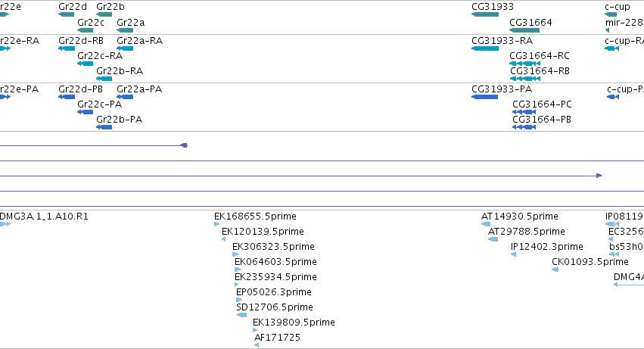Open the EK168655.5prime label

255,217
